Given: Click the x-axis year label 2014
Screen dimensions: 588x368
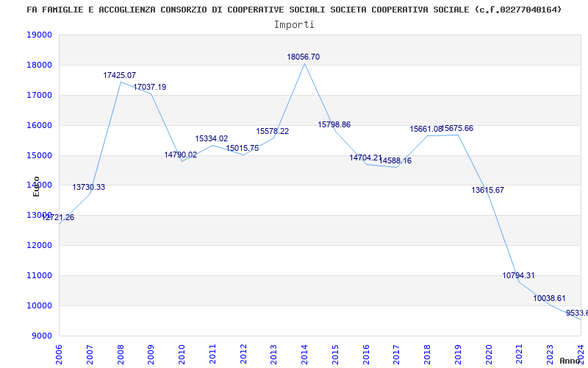Looking at the screenshot, I should [x=305, y=355].
